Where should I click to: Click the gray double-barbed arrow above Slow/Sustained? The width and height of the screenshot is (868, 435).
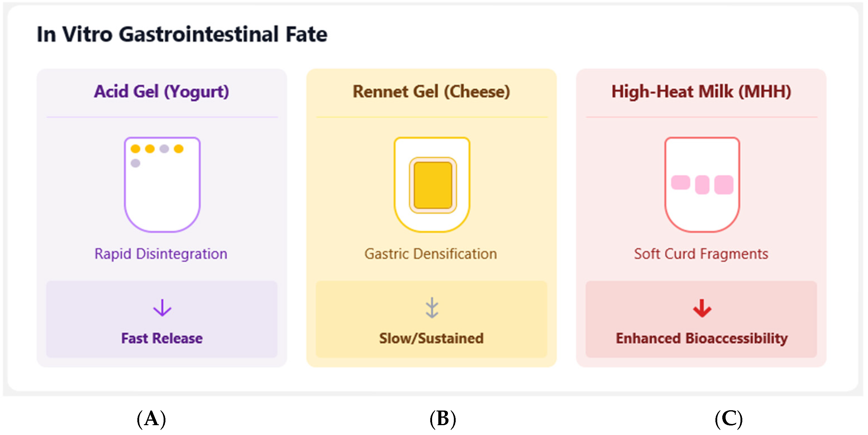point(432,308)
